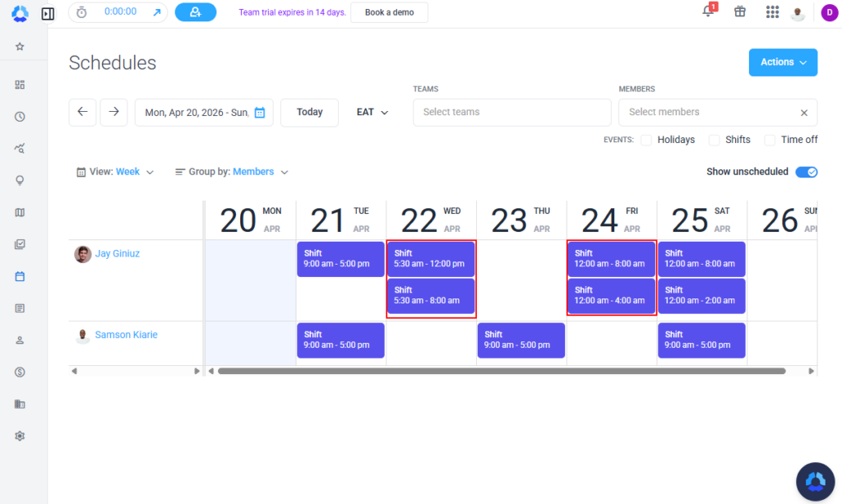Open the Actions dropdown button
The image size is (842, 504).
[x=783, y=62]
